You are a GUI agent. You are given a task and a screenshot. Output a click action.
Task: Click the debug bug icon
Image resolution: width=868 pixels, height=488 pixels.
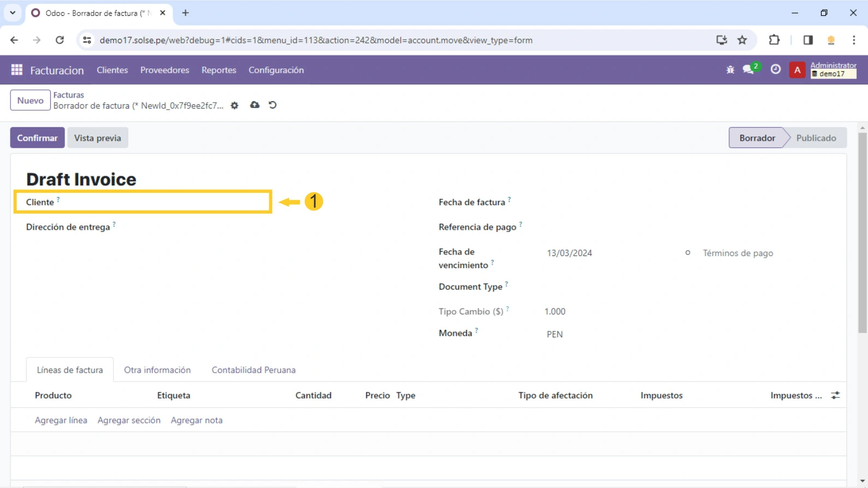pos(730,70)
